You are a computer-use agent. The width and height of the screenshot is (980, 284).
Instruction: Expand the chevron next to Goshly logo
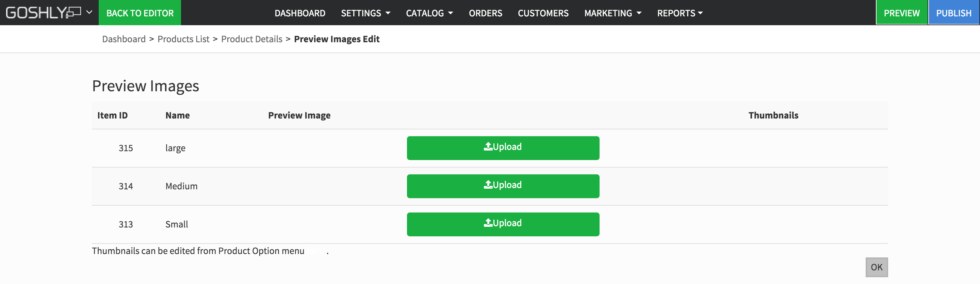(x=89, y=12)
